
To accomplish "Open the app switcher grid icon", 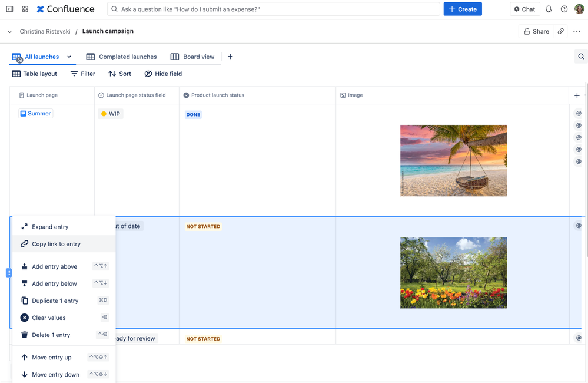I will click(25, 9).
